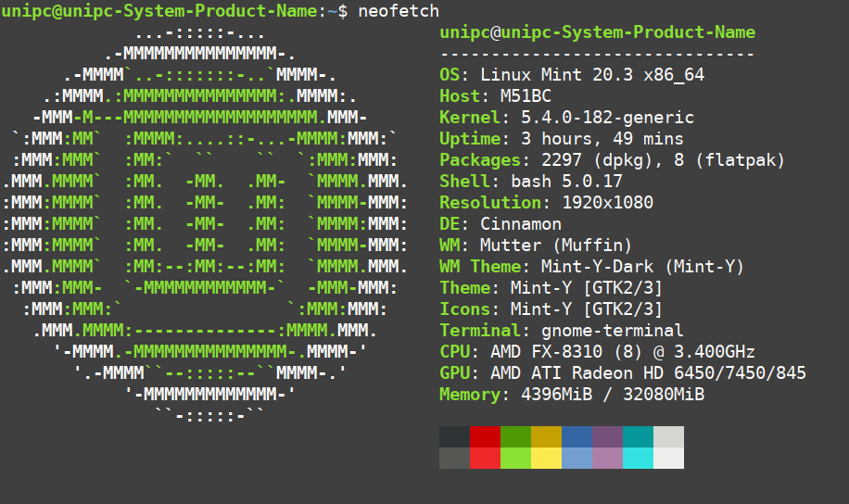
Task: Click the light blue swatch in bottom row
Action: click(577, 458)
